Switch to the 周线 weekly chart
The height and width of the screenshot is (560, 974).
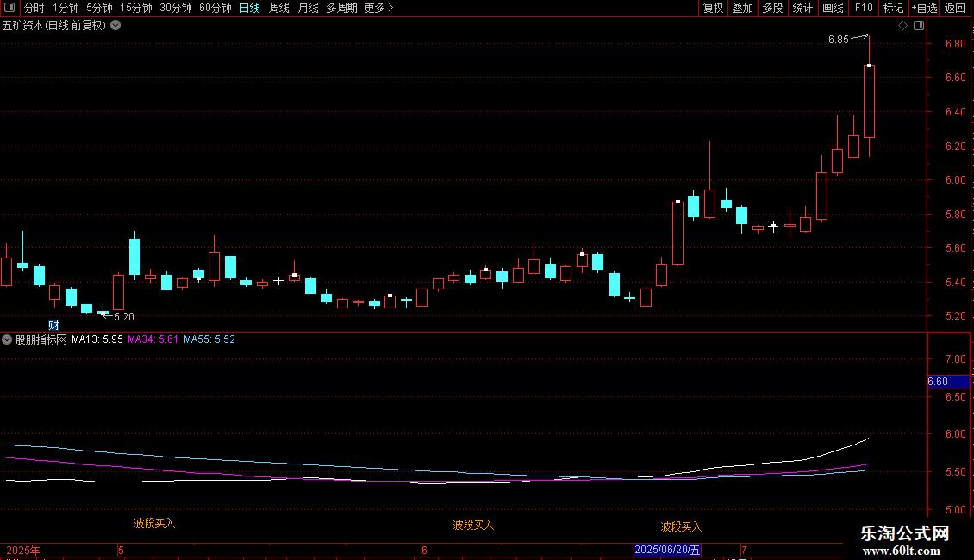tap(279, 8)
